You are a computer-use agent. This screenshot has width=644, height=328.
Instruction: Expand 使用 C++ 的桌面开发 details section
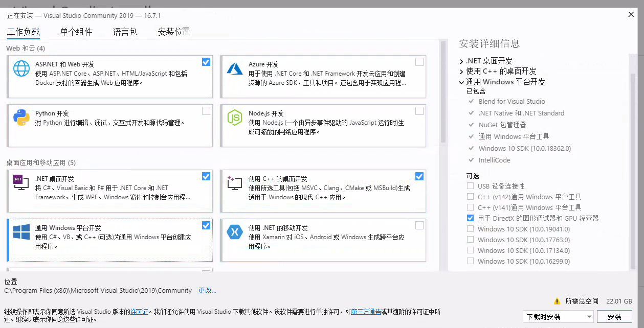point(461,72)
